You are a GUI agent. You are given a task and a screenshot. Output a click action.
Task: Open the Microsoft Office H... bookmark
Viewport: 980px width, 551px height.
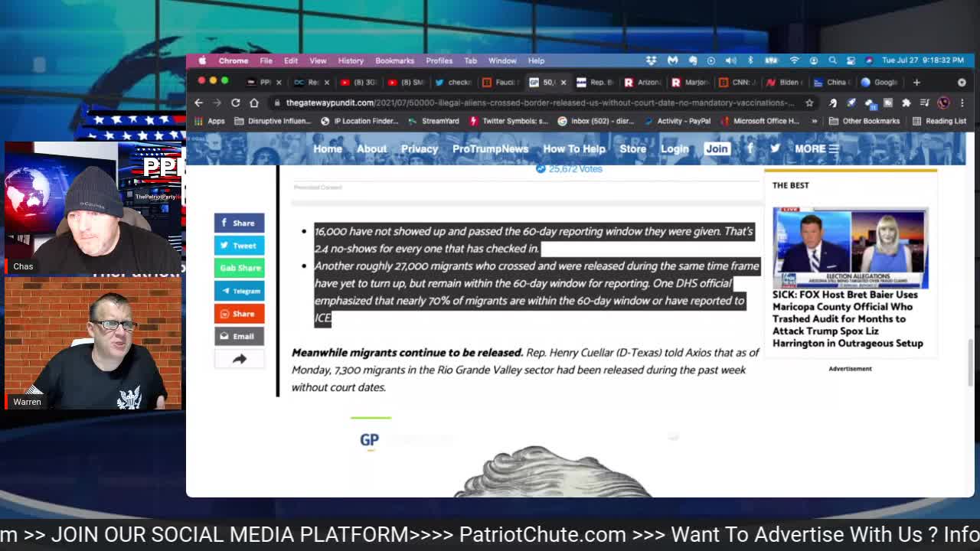tap(759, 121)
